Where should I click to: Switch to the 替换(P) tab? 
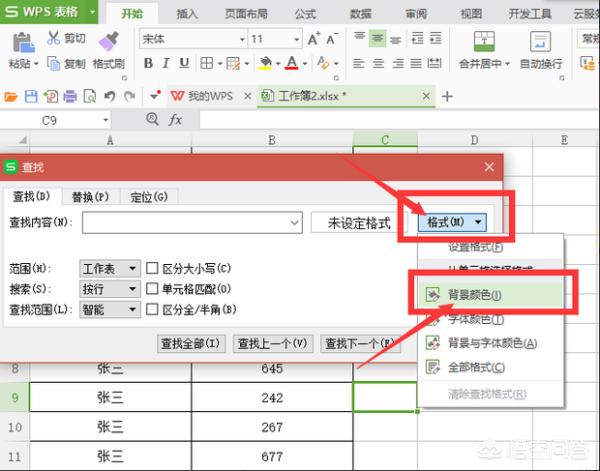click(90, 196)
